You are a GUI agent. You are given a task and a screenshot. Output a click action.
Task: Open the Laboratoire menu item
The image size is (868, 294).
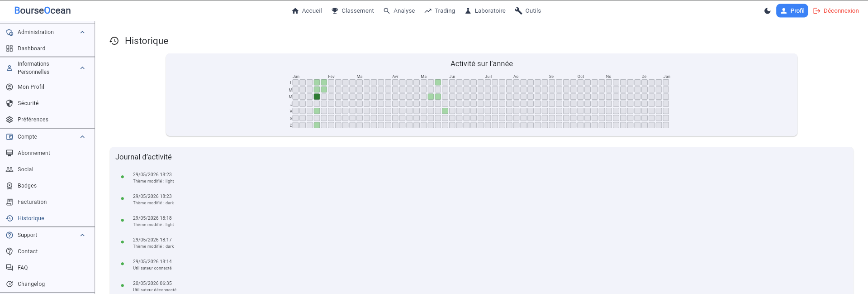[485, 11]
